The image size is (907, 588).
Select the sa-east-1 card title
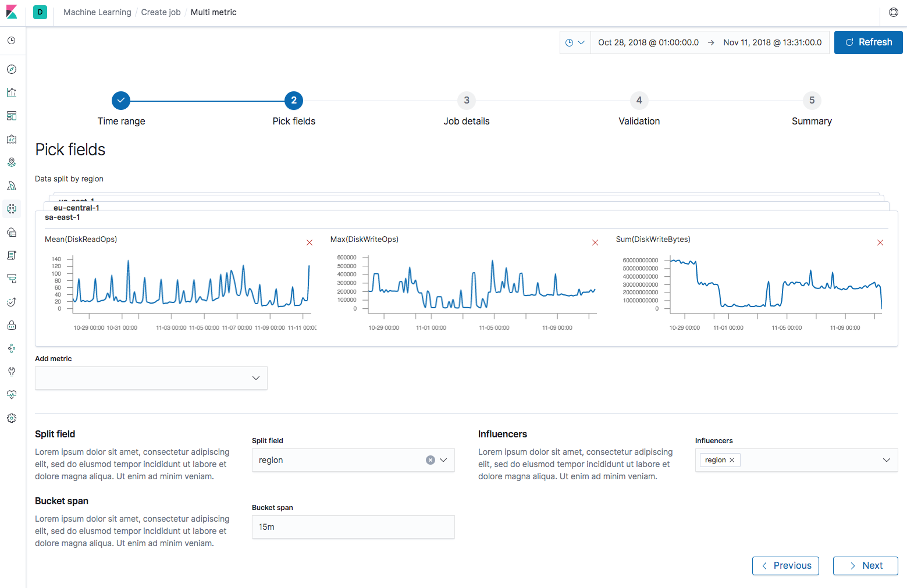[x=62, y=217]
